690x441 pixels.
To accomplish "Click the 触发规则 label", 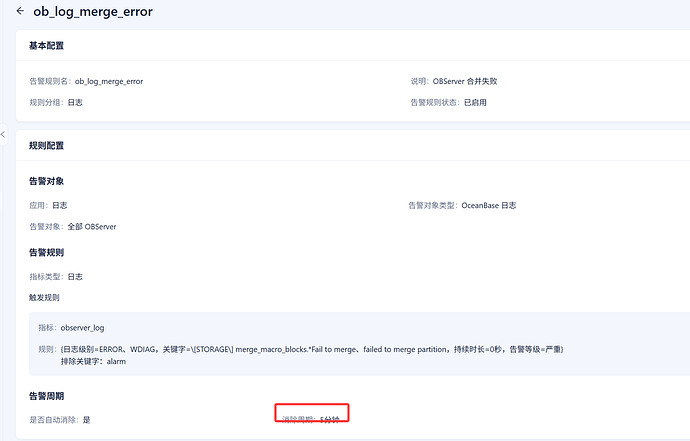I will tap(44, 297).
